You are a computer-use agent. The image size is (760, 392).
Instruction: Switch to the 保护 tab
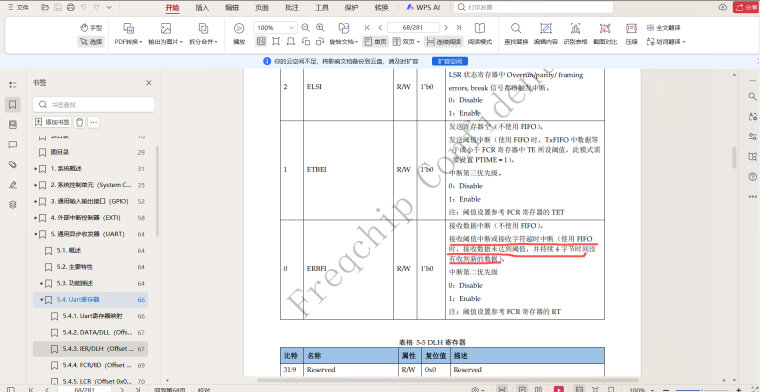(351, 7)
